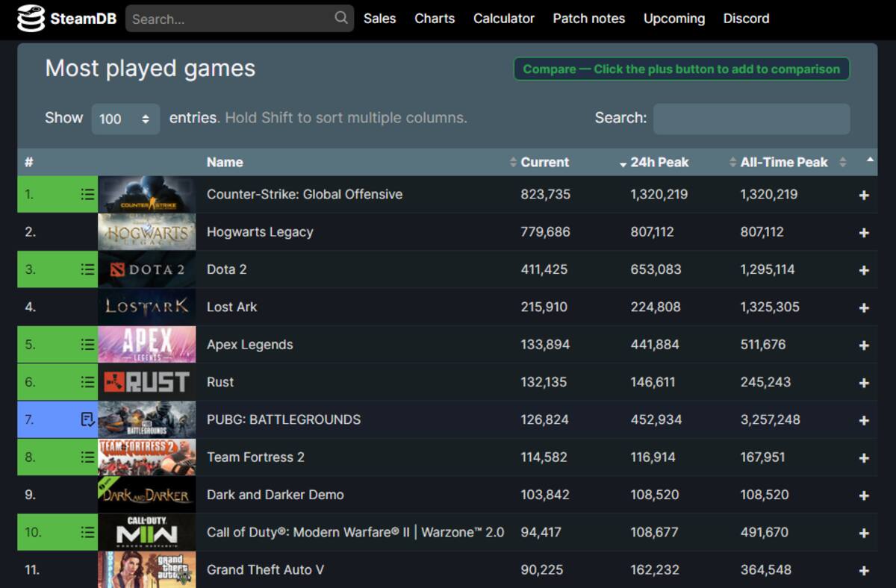This screenshot has height=588, width=896.
Task: Open the Upcoming page
Action: tap(674, 19)
